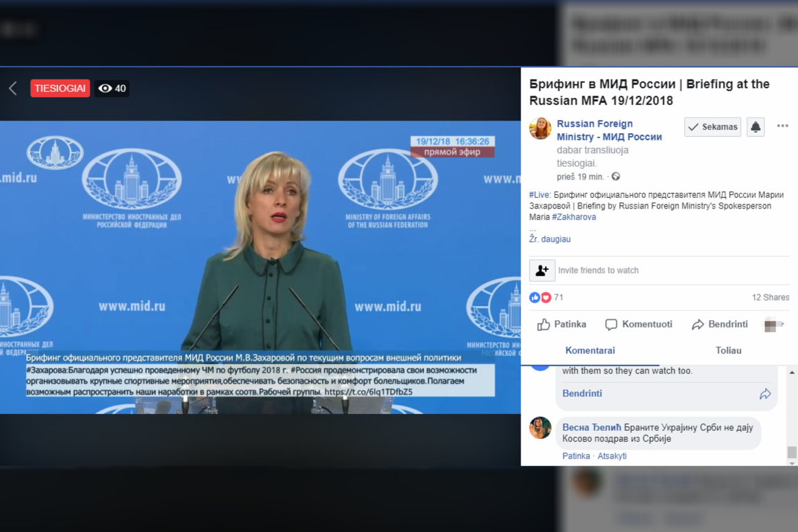Open the three-dot post options menu
798x532 pixels.
tap(782, 126)
